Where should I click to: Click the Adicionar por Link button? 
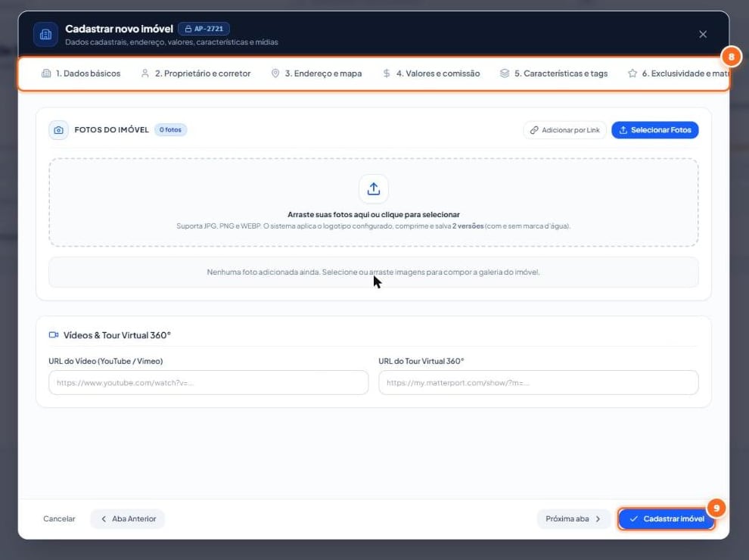click(x=564, y=130)
